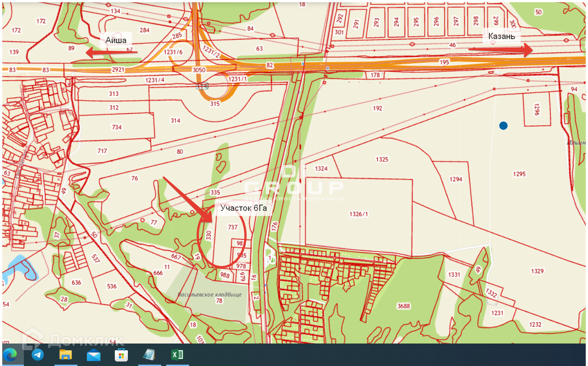Click parcel number 301
Viewport: 588px width, 366px height.
coord(339,32)
